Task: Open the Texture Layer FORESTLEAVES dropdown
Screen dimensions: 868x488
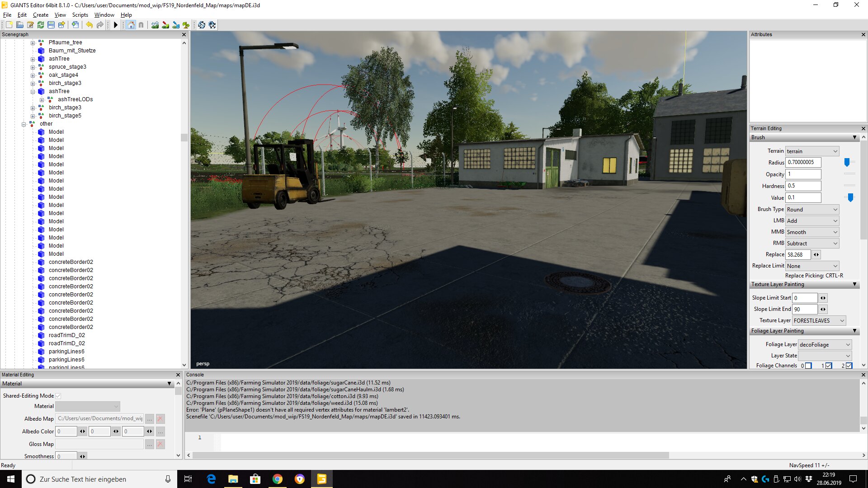Action: point(819,321)
